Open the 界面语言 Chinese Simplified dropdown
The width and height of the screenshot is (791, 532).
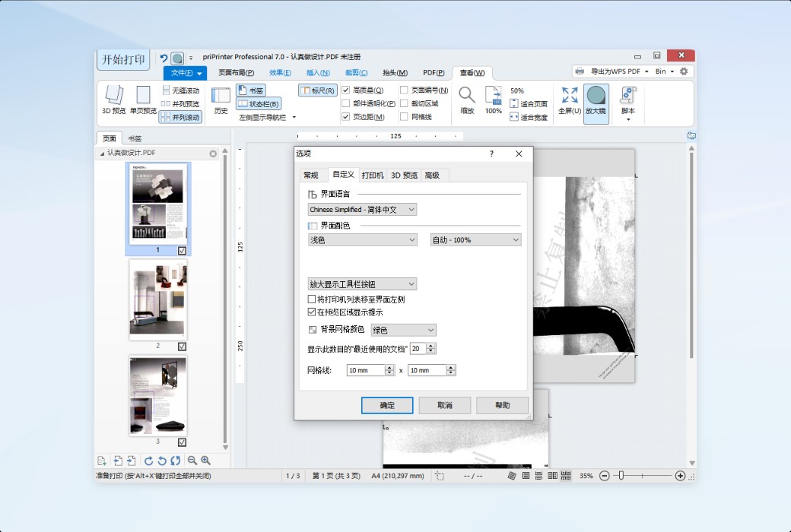(x=362, y=209)
